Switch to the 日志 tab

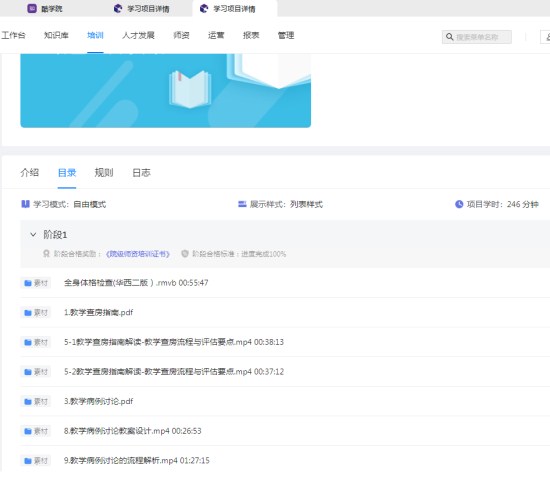click(141, 173)
